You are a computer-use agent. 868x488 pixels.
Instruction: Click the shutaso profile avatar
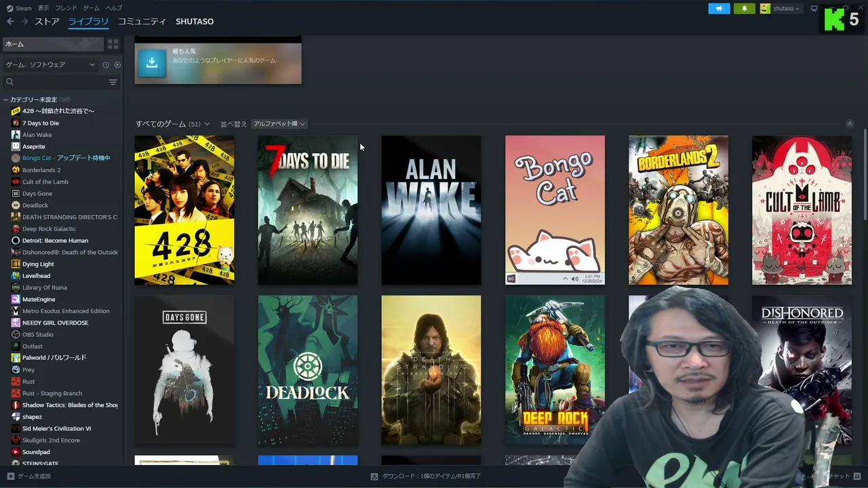click(x=765, y=8)
